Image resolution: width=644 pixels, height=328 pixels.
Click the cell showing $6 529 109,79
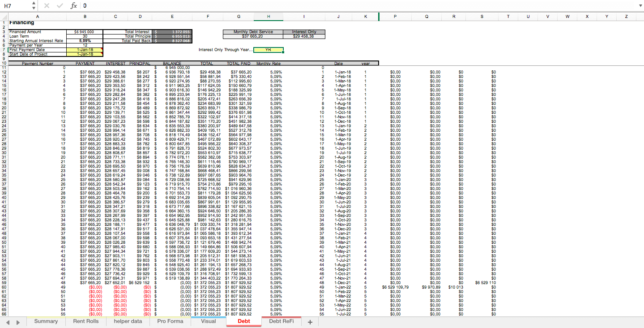(x=395, y=287)
